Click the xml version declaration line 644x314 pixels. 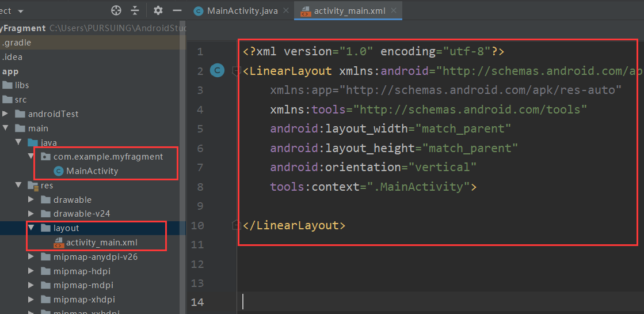tap(374, 52)
